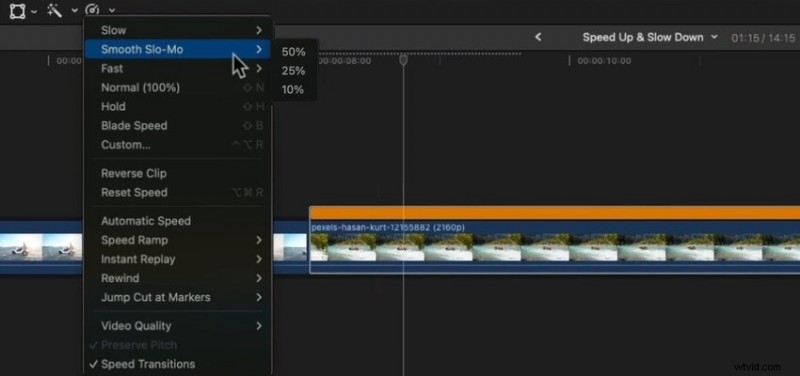
Task: Open the Slow submenu
Action: pos(178,31)
